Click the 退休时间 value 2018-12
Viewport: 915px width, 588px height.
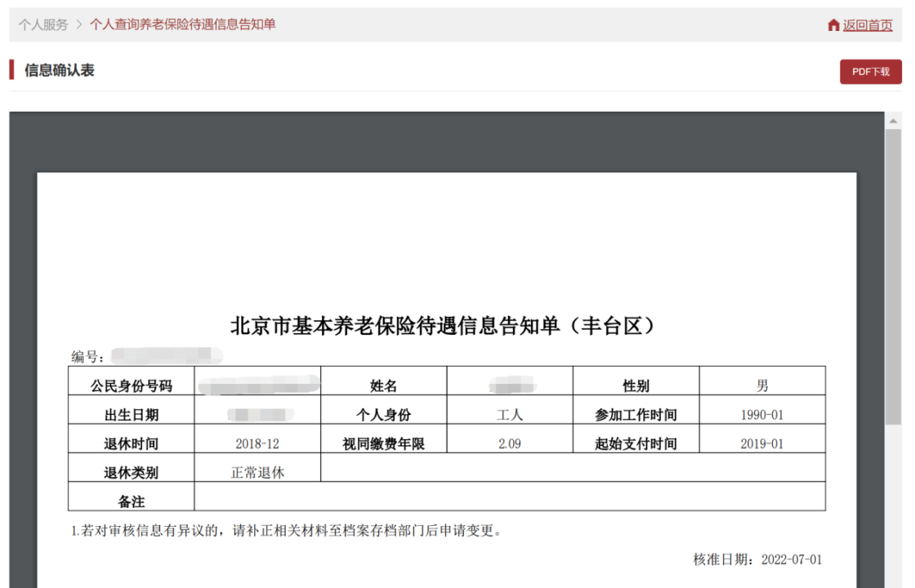click(257, 443)
